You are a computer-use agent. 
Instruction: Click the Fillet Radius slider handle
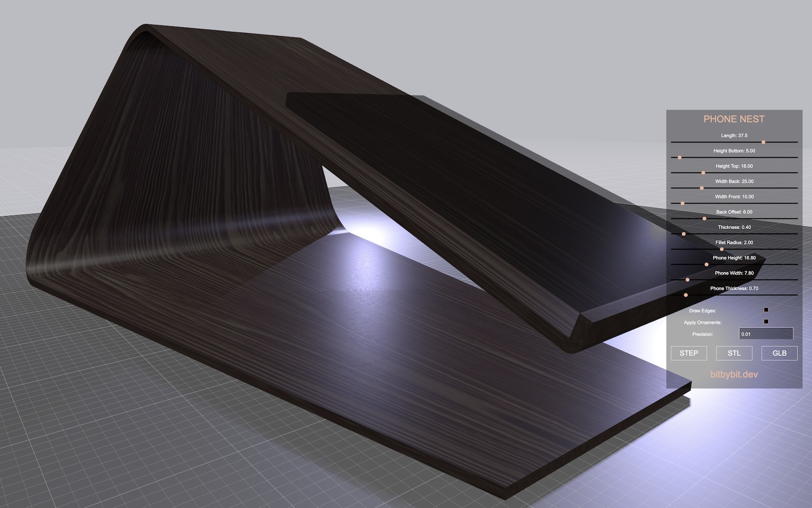[722, 249]
